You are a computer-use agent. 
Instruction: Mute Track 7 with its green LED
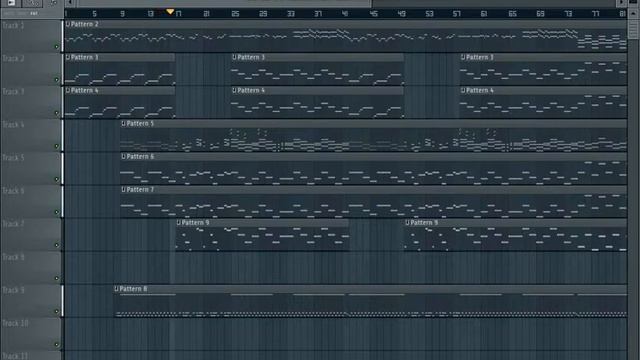coord(57,245)
